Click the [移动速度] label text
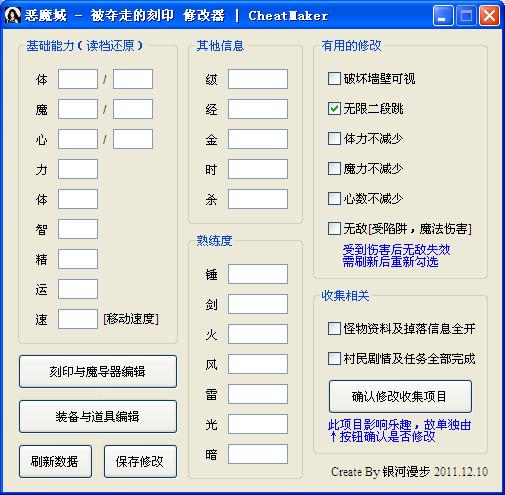Image resolution: width=505 pixels, height=495 pixels. 131,319
